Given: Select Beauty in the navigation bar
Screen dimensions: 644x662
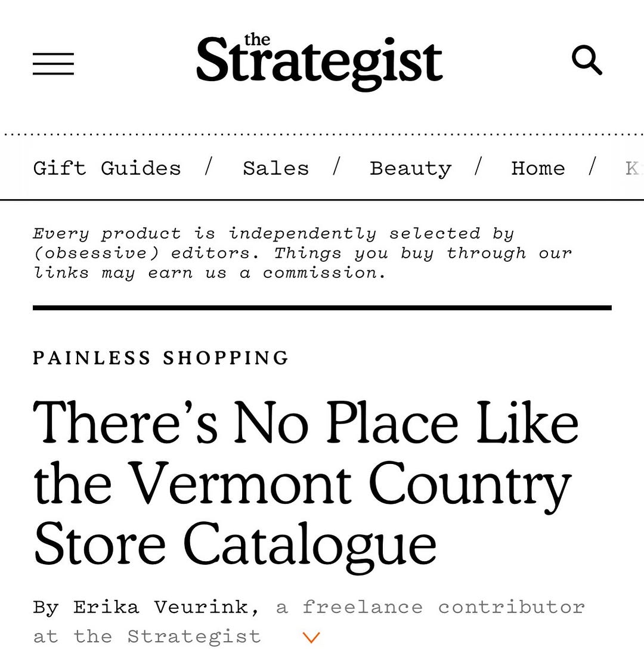Looking at the screenshot, I should [x=410, y=168].
